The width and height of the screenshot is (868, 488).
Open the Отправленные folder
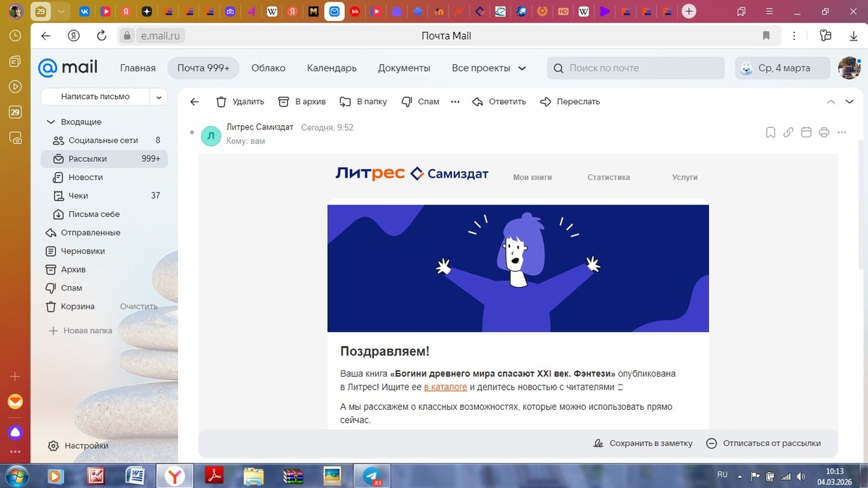104,233
